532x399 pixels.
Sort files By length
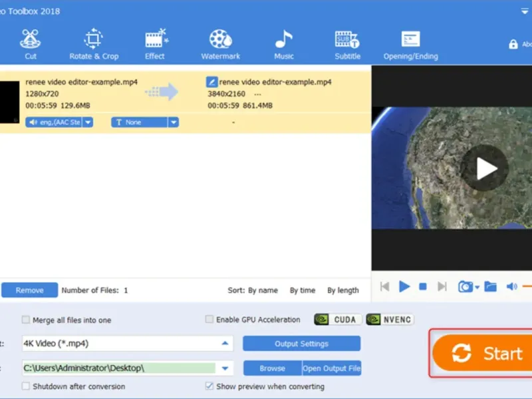click(x=343, y=291)
